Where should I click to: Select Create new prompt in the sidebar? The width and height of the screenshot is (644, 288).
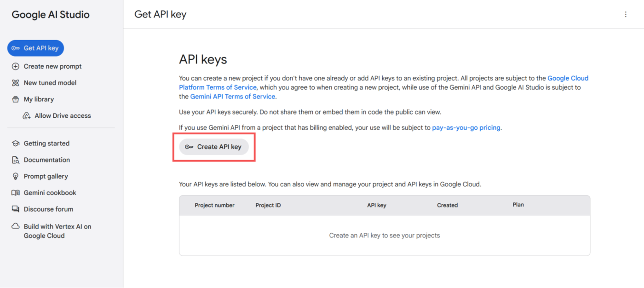(x=52, y=66)
